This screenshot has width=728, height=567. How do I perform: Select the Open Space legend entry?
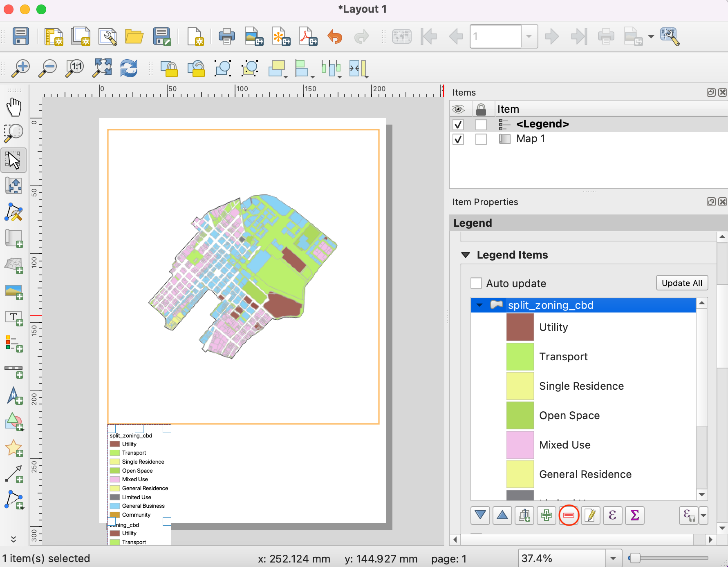click(x=569, y=415)
